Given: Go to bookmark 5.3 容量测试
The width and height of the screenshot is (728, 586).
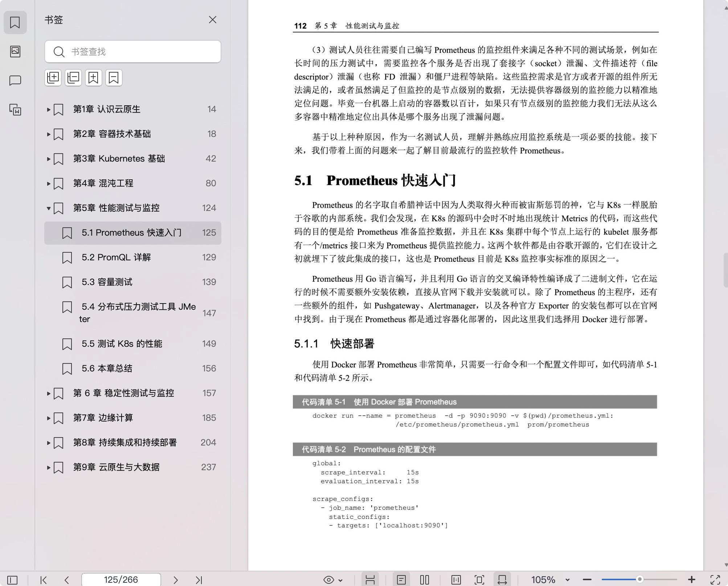Looking at the screenshot, I should point(133,282).
